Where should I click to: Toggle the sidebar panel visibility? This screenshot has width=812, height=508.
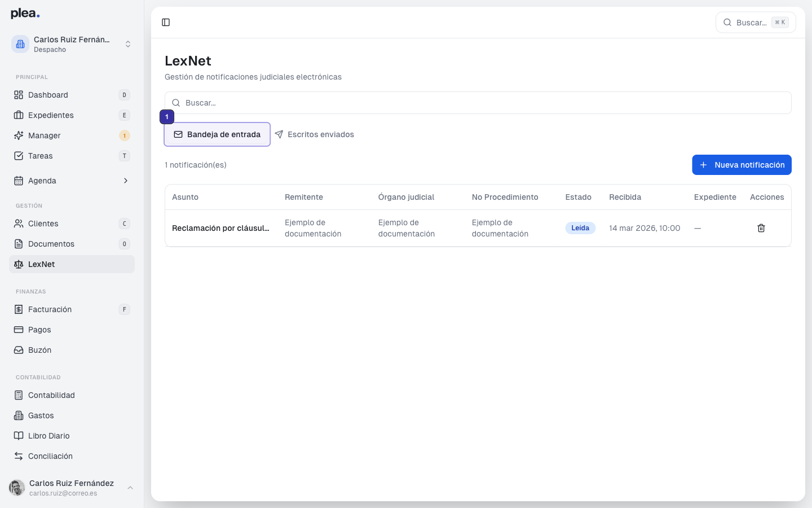tap(166, 22)
